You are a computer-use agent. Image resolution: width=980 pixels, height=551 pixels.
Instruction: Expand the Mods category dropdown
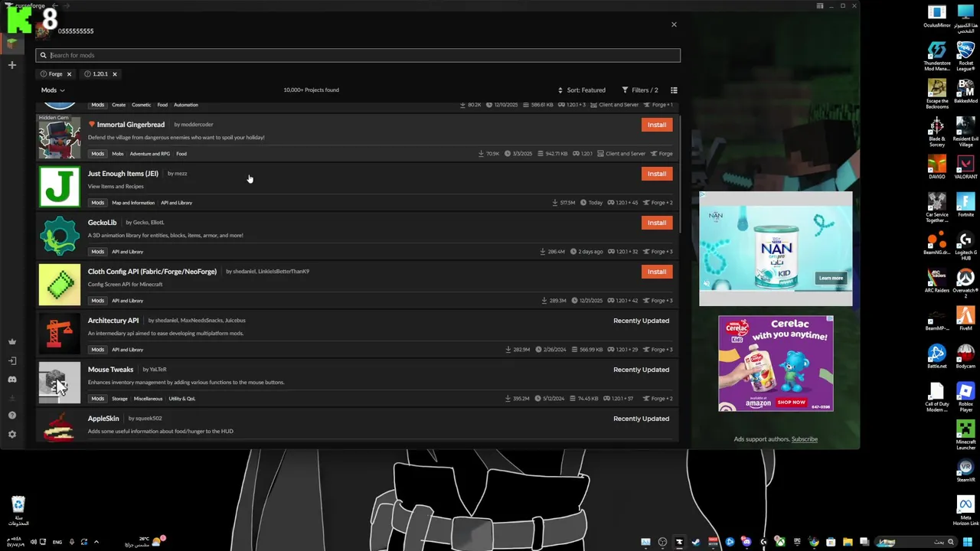(53, 90)
